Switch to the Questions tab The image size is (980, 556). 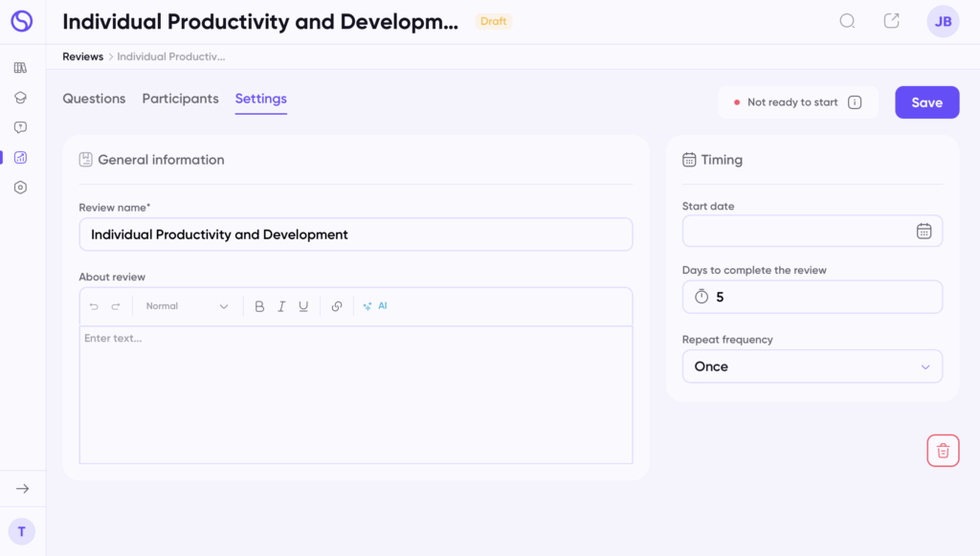click(x=94, y=99)
